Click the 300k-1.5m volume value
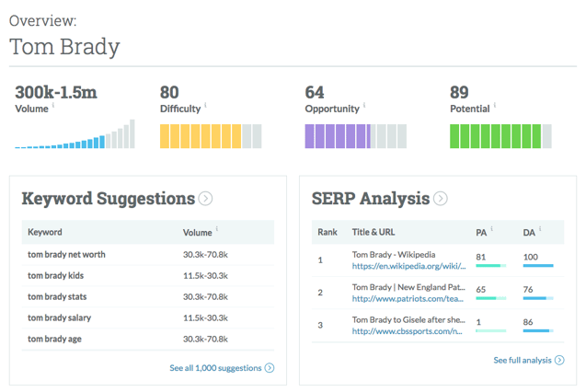Image resolution: width=586 pixels, height=392 pixels. pos(56,92)
